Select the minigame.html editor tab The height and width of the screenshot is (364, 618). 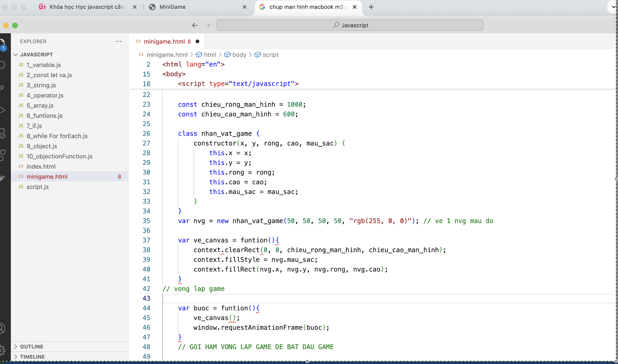(164, 42)
